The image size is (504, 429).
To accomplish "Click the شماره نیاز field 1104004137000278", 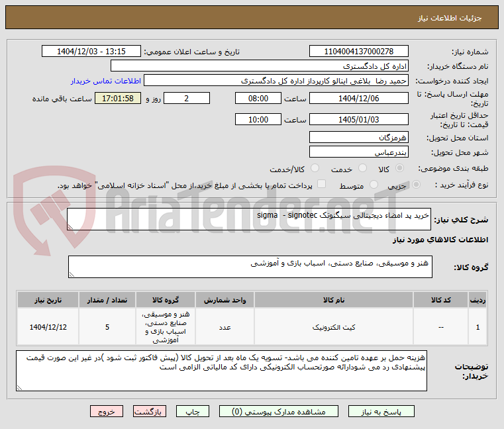I will pyautogui.click(x=359, y=51).
